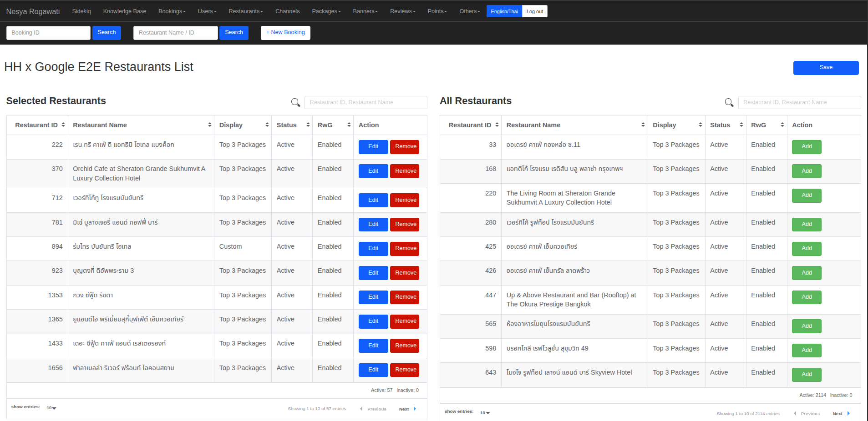Go to next page of All Restaurants
Viewport: 868px width, 421px height.
point(840,414)
